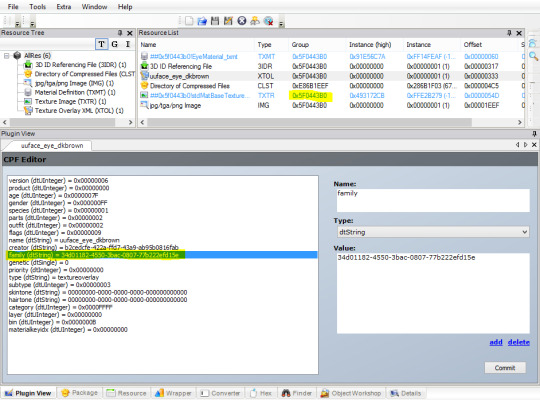This screenshot has width=540, height=400.
Task: Click the delete link
Action: [519, 342]
